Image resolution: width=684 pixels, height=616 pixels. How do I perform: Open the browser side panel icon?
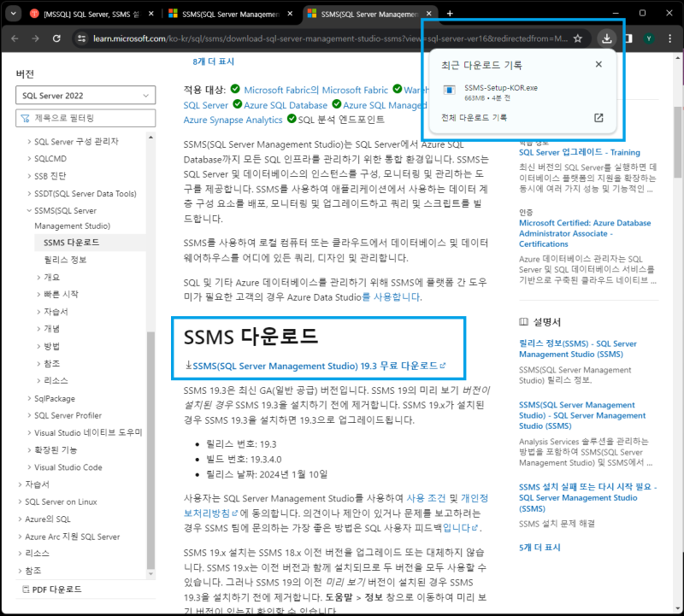click(628, 38)
